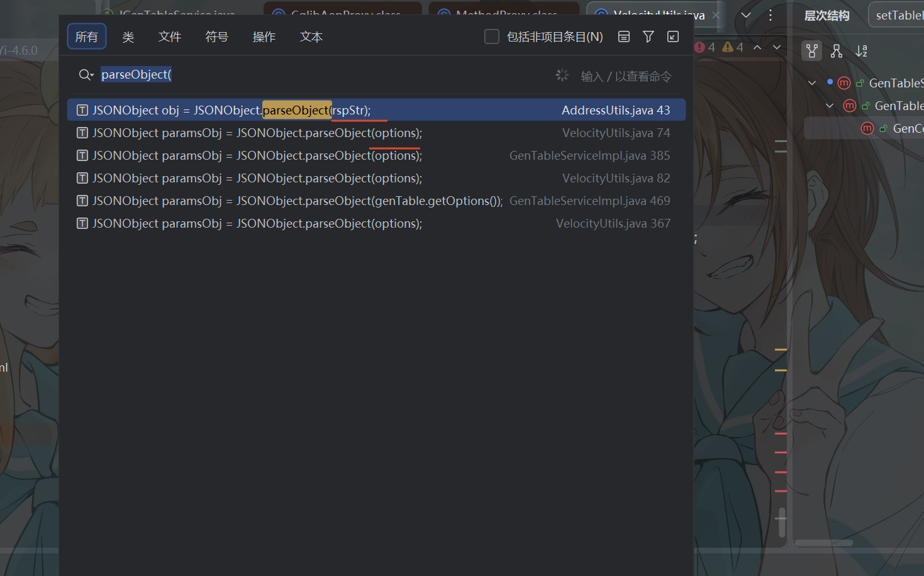The image size is (924, 576).
Task: Open the editor tabs more-options kebab icon
Action: (x=771, y=15)
